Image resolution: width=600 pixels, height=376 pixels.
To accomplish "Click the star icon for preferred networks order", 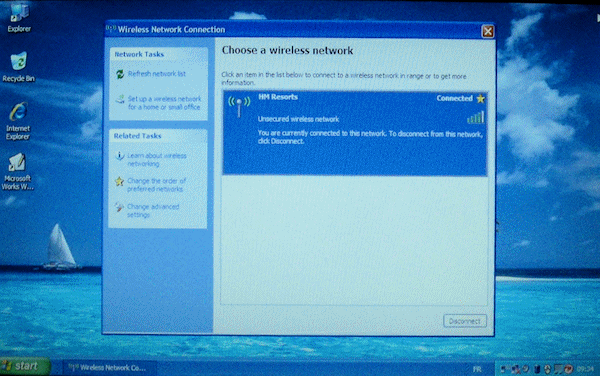I will pos(119,181).
